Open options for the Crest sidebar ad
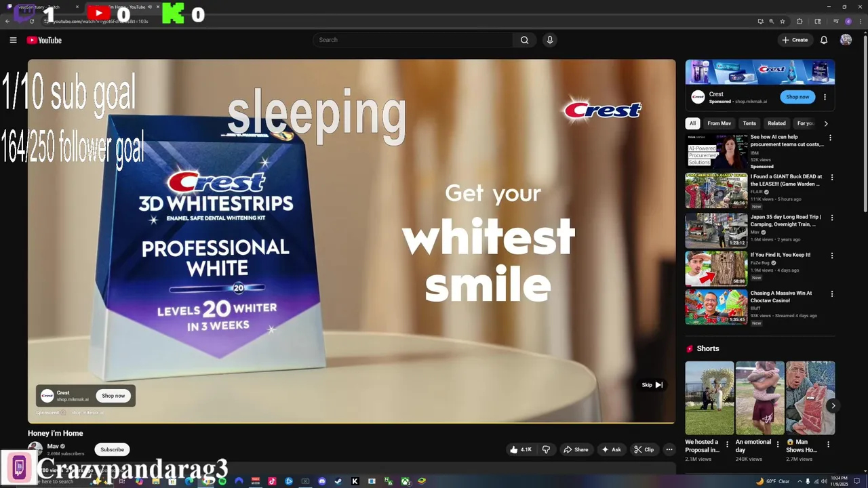The image size is (868, 488). pyautogui.click(x=825, y=97)
